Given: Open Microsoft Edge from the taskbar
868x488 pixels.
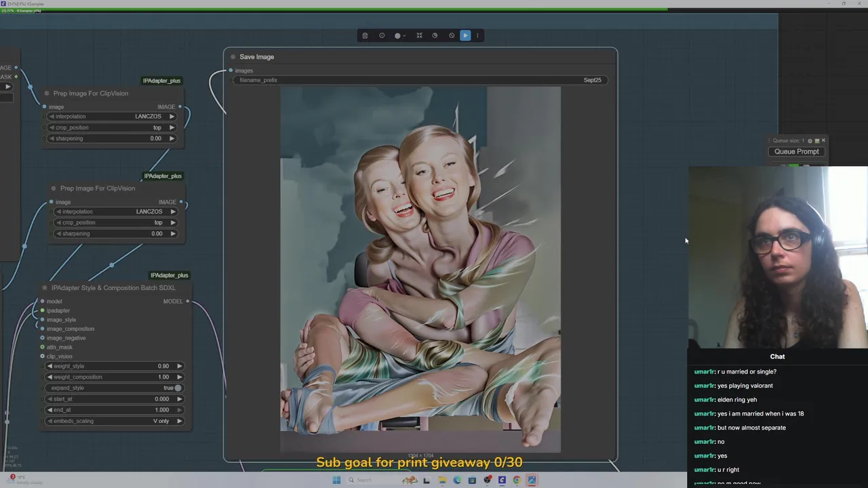Looking at the screenshot, I should (x=457, y=480).
